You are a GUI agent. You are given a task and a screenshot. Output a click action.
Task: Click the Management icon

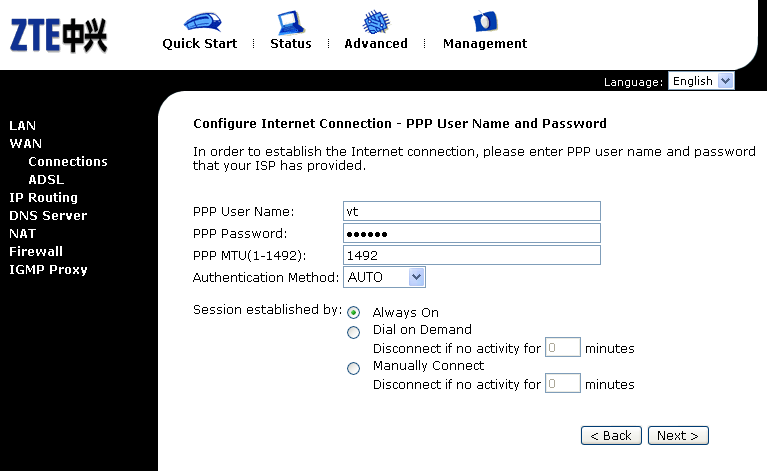coord(485,22)
